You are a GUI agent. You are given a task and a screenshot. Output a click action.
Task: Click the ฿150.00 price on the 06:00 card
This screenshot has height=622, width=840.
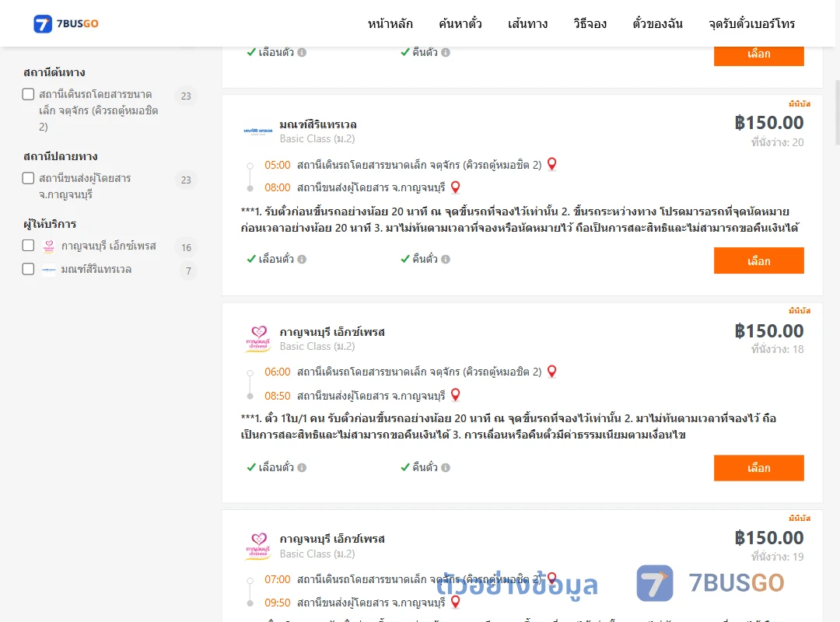[x=769, y=330]
